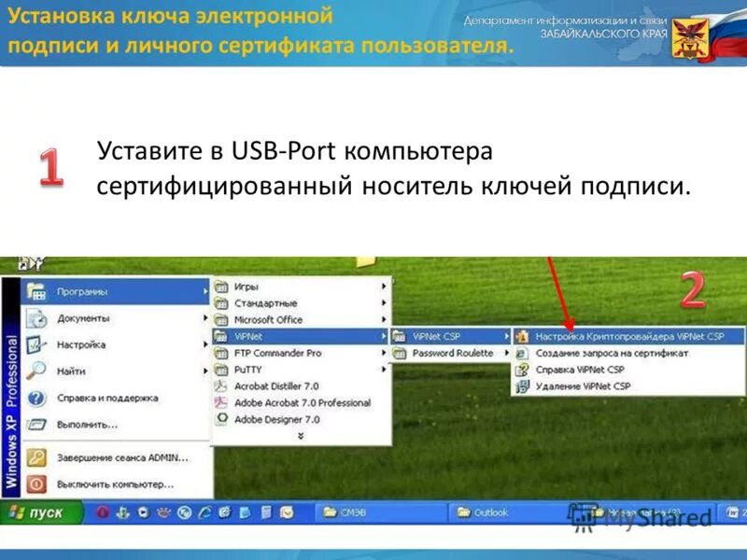
Task: Click the Справка ViPNet CSP help icon
Action: coord(523,370)
